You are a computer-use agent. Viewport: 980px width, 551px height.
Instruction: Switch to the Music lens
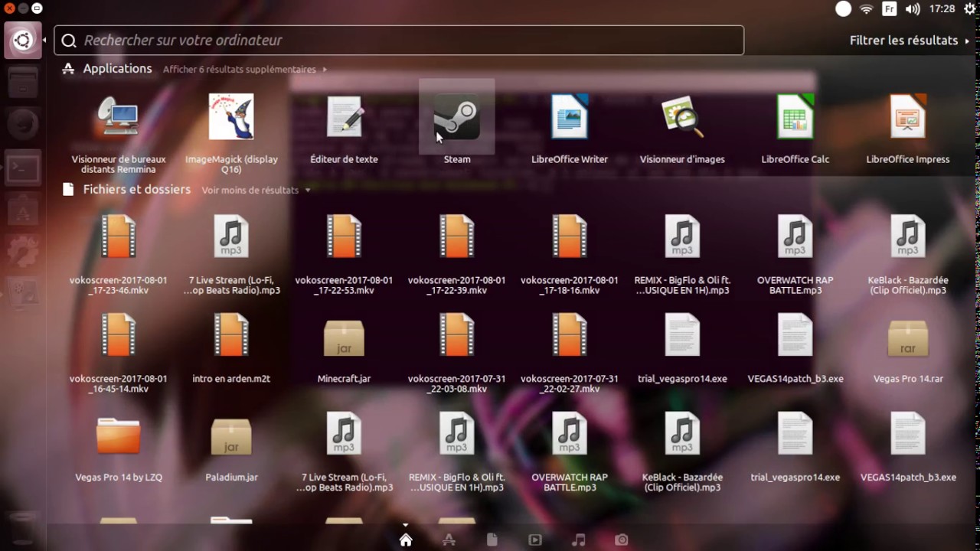(x=579, y=540)
